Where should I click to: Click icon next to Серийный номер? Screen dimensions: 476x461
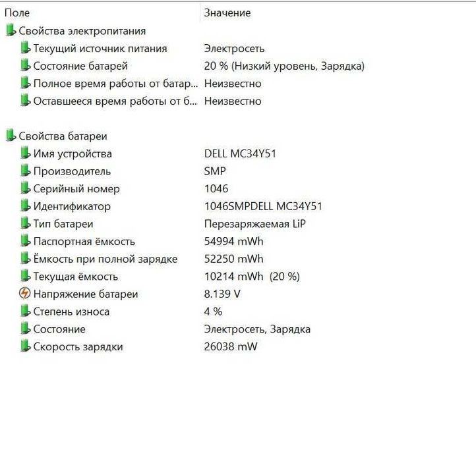pyautogui.click(x=25, y=188)
